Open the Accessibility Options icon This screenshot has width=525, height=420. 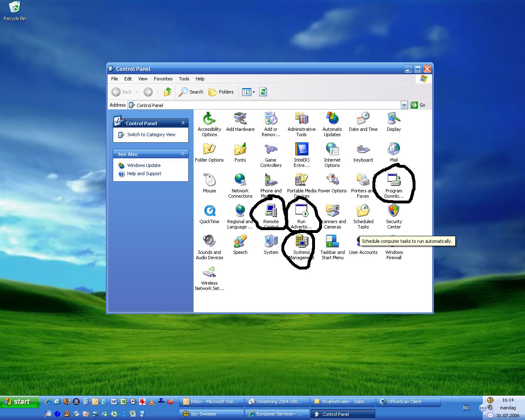pos(209,119)
